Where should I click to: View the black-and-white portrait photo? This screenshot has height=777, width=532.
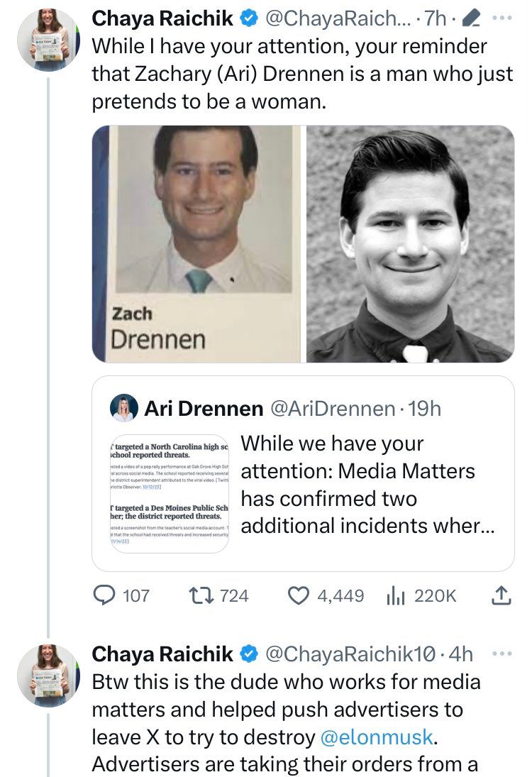(x=410, y=243)
